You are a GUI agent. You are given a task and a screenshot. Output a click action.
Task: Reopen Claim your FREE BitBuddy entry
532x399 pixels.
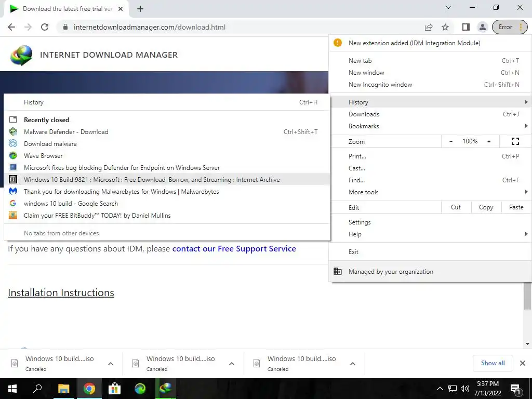(x=167, y=215)
